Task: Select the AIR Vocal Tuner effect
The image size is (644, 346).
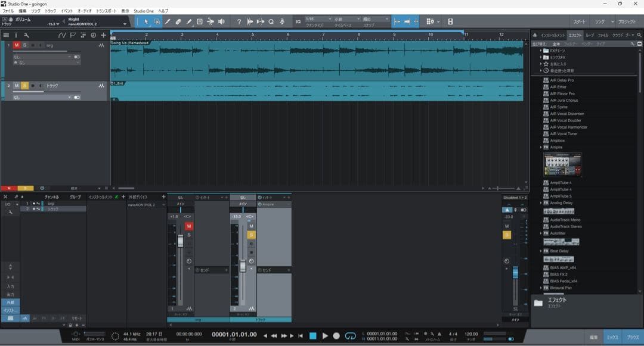Action: 563,133
